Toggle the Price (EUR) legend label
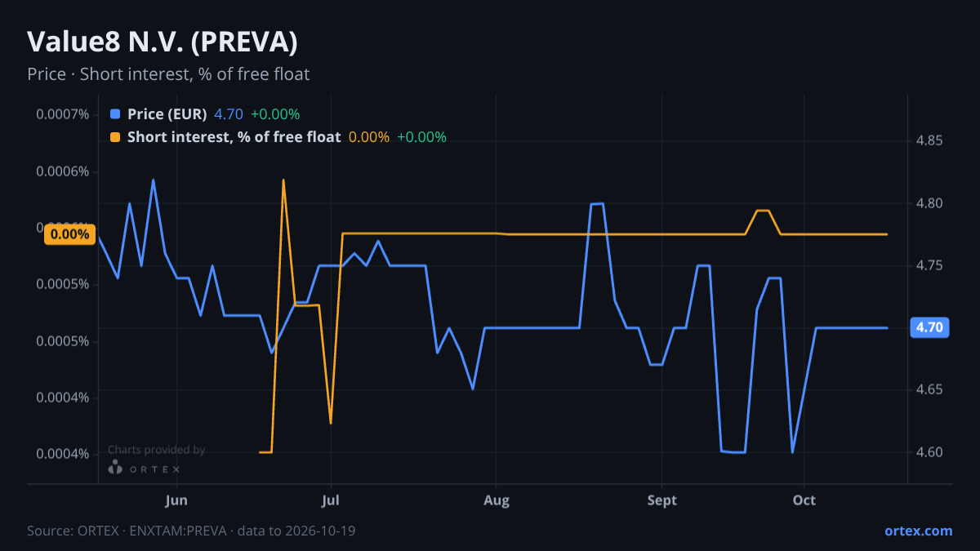 pos(167,114)
